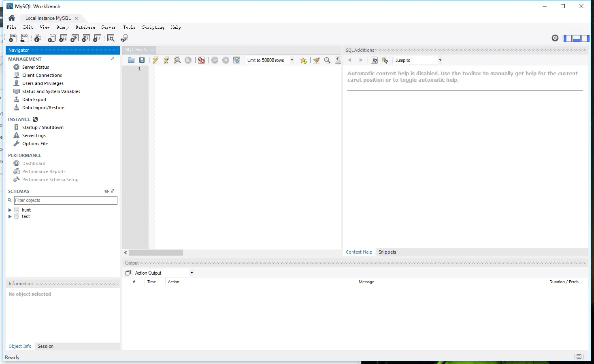Viewport: 594px width, 364px height.
Task: Open a SQL script file in new tab
Action: tap(25, 38)
